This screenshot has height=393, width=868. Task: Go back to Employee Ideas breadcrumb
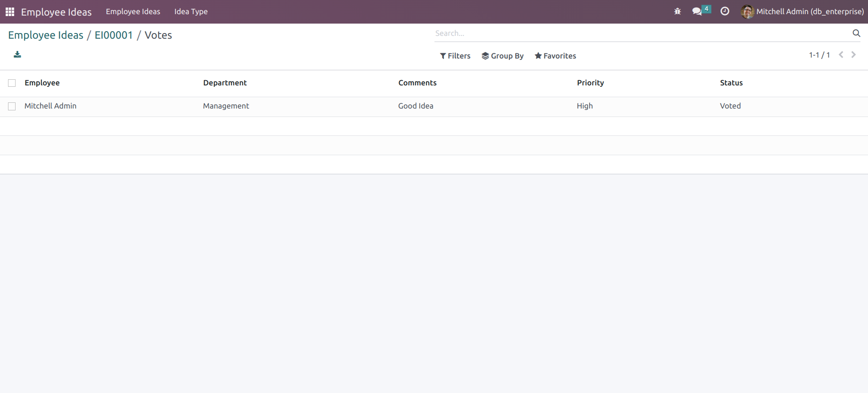[x=46, y=35]
